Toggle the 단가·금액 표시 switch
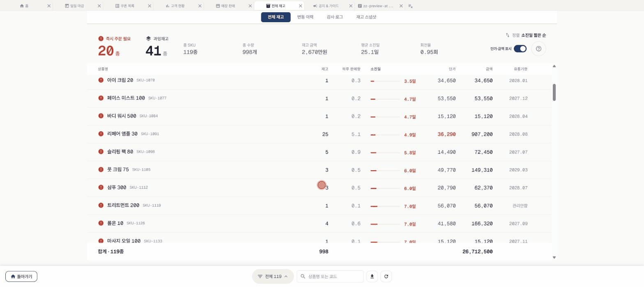 point(520,49)
